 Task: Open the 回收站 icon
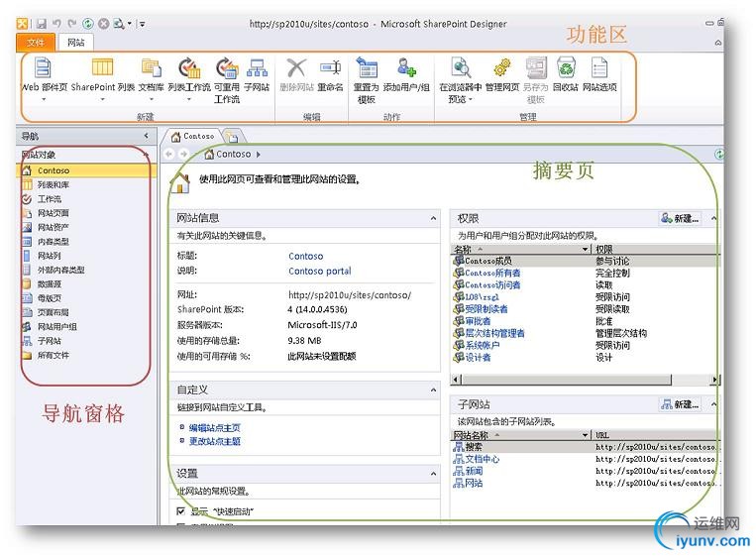tap(566, 67)
